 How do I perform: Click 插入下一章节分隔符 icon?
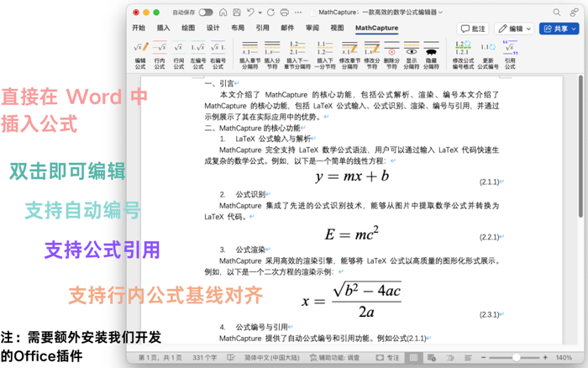297,55
